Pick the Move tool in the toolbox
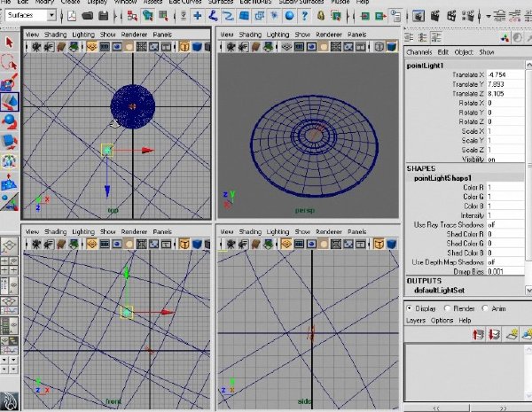 pyautogui.click(x=9, y=102)
